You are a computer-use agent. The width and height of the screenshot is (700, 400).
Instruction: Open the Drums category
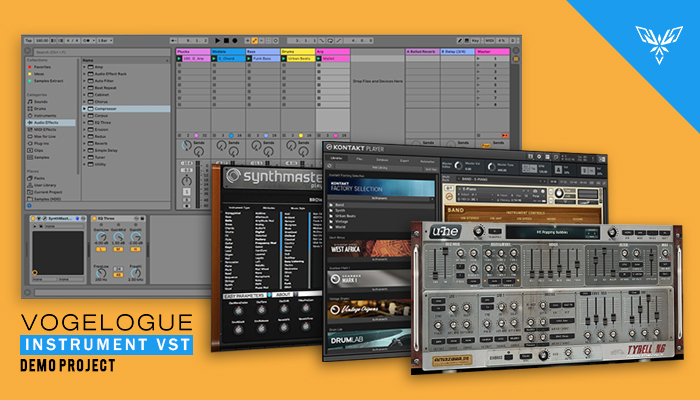click(37, 108)
